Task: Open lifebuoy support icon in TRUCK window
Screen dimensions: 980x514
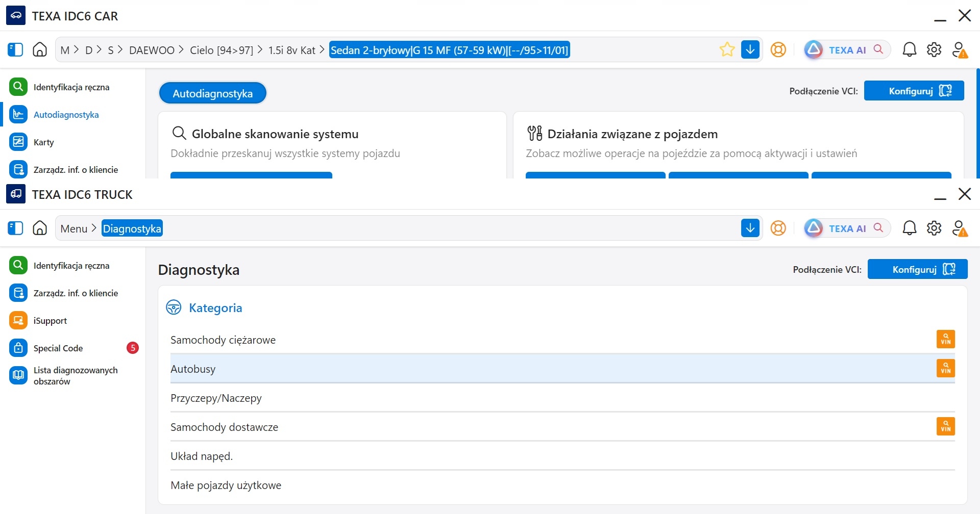Action: tap(778, 228)
